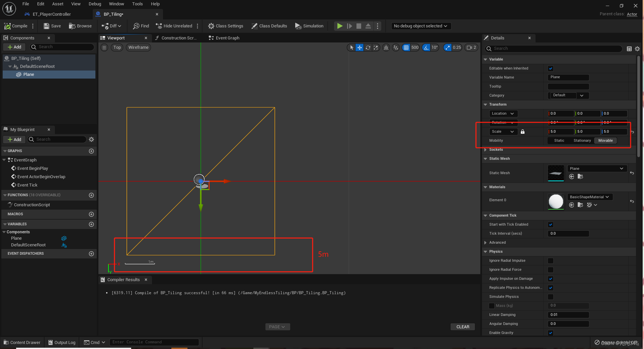
Task: Toggle the scale ratio lock icon
Action: (x=523, y=132)
